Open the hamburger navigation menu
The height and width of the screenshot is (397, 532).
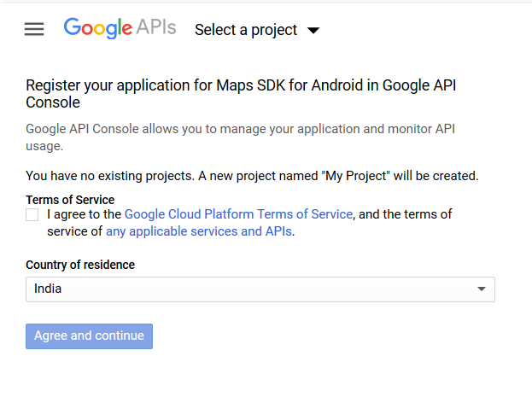coord(34,29)
